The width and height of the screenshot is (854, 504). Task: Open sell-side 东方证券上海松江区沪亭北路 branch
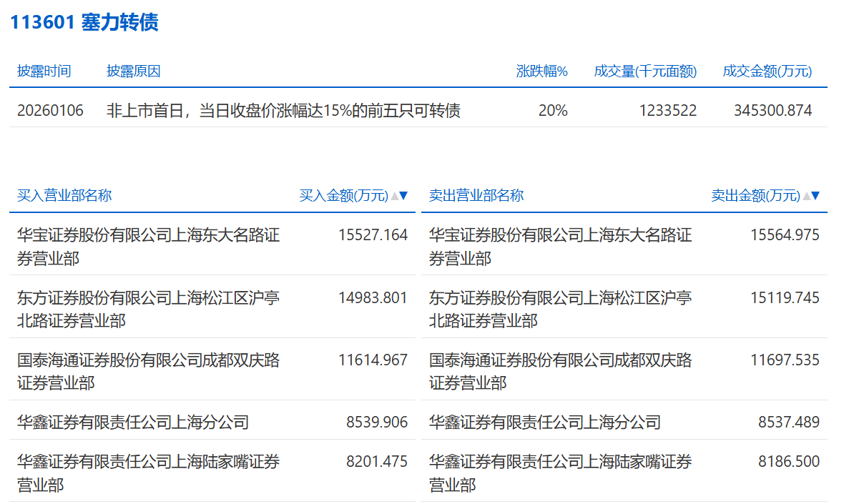[x=560, y=309]
